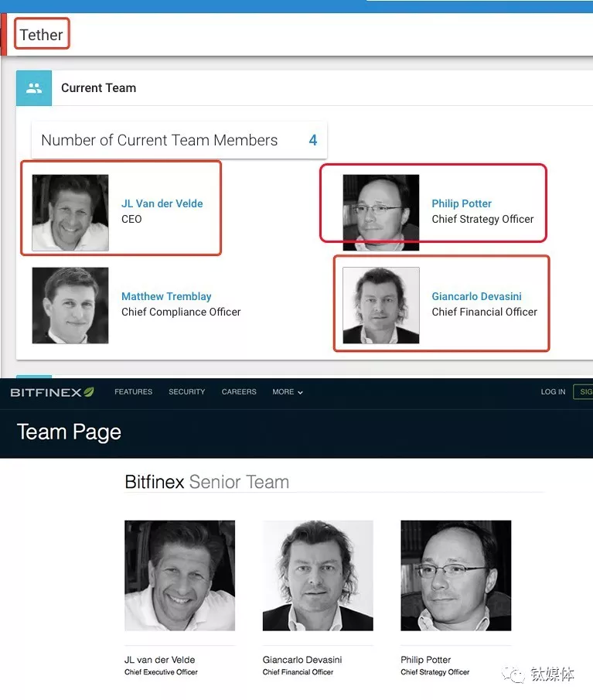Click the Bitfinex logo
The width and height of the screenshot is (593, 700).
[x=53, y=392]
